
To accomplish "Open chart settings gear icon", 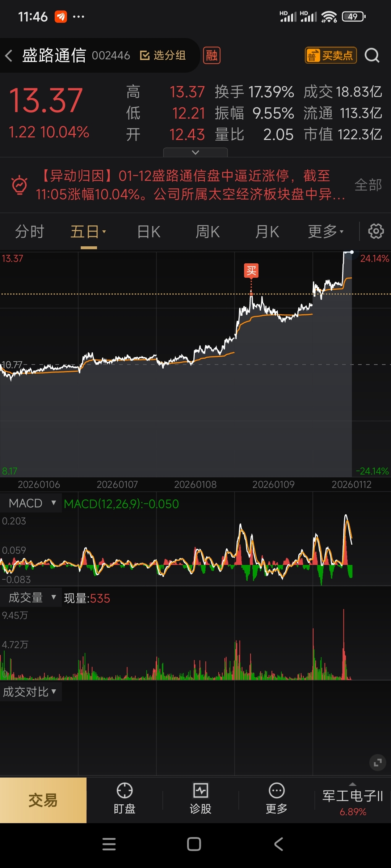I will point(376,231).
